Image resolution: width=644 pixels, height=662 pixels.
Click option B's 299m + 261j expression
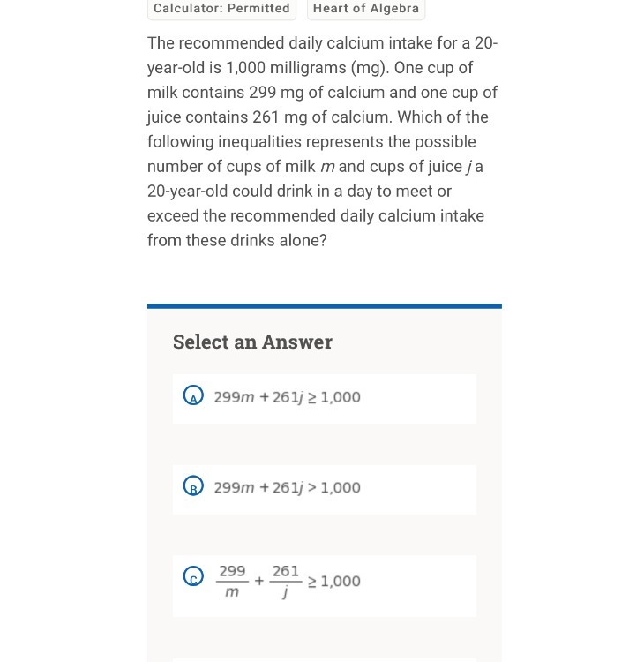pos(258,487)
